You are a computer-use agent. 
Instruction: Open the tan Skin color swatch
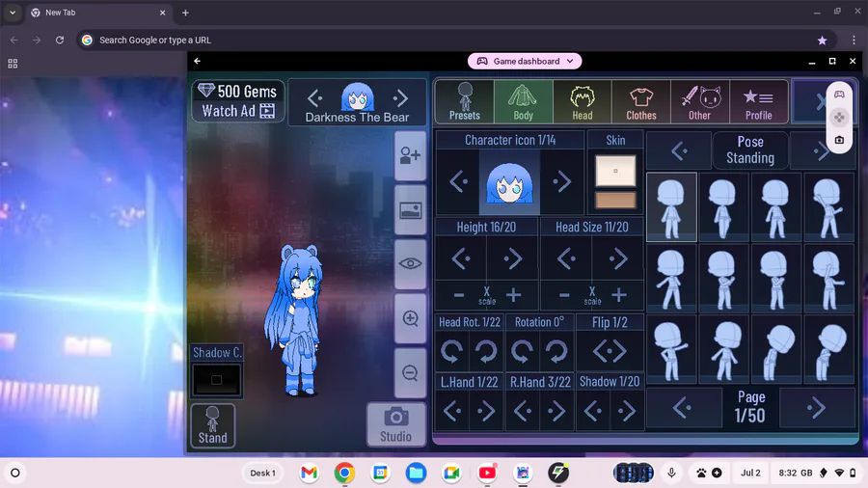pos(615,201)
